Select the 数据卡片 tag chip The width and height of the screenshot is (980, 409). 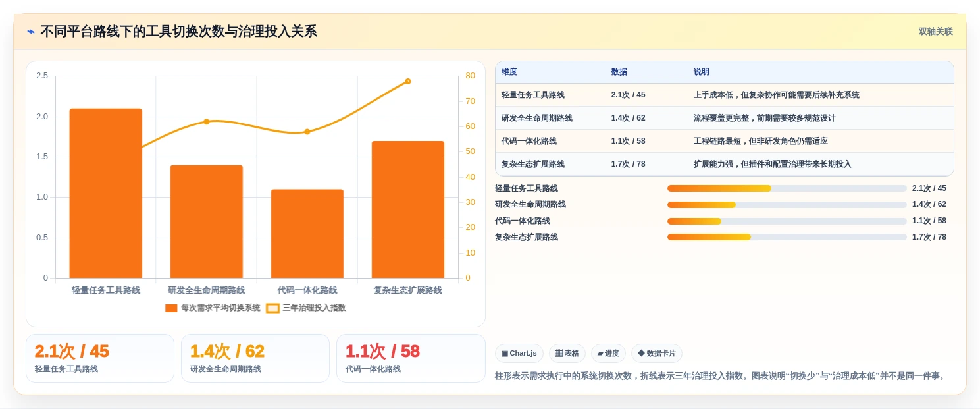coord(657,353)
